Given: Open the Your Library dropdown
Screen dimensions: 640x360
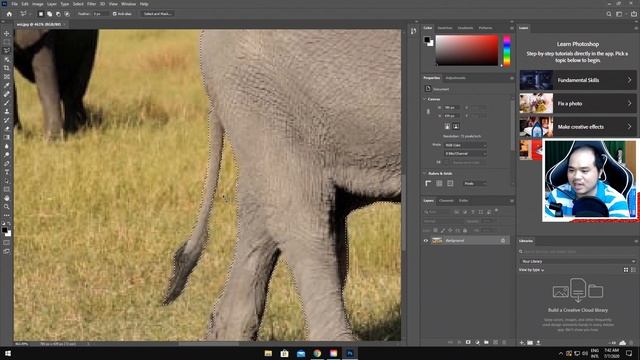Looking at the screenshot, I should [x=578, y=261].
